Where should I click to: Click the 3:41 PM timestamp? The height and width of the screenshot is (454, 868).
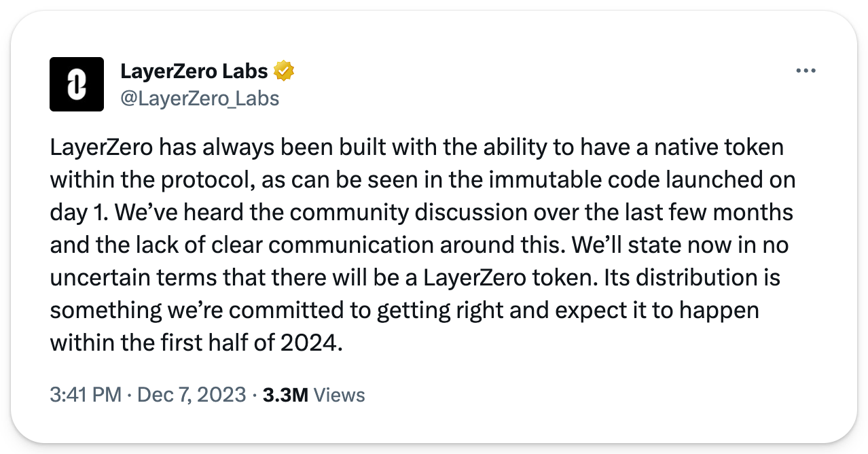pos(86,395)
